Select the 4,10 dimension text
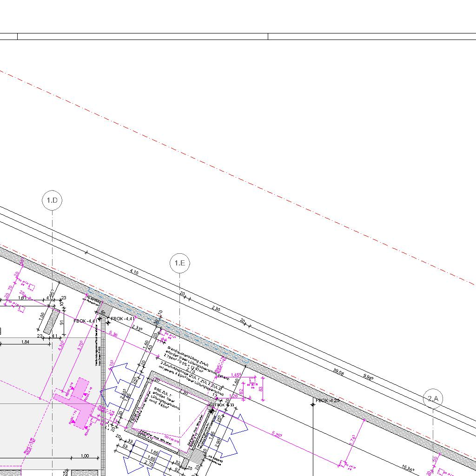 click(134, 271)
